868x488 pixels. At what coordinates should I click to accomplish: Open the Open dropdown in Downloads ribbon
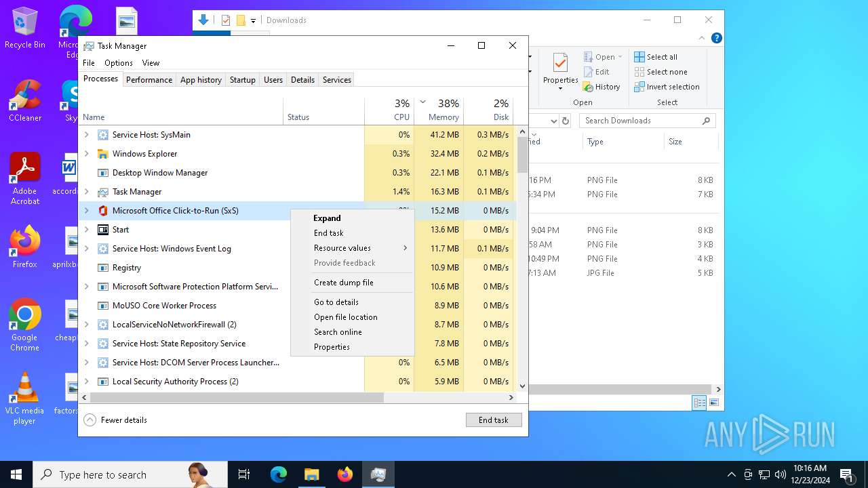pyautogui.click(x=603, y=57)
